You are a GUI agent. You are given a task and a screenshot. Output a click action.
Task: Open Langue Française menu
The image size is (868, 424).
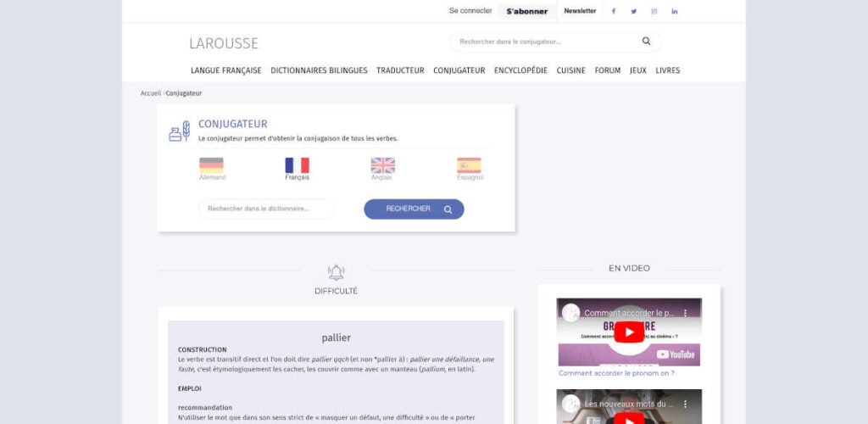click(x=225, y=70)
